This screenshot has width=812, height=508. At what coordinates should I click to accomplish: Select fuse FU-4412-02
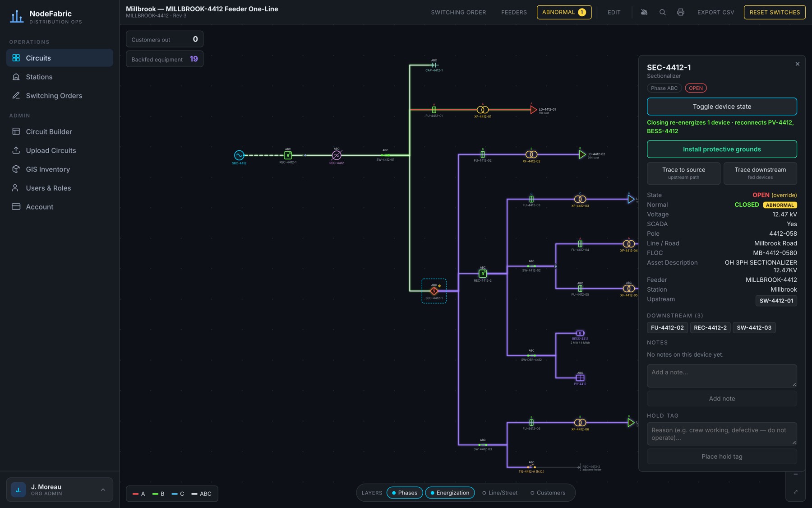pos(483,154)
